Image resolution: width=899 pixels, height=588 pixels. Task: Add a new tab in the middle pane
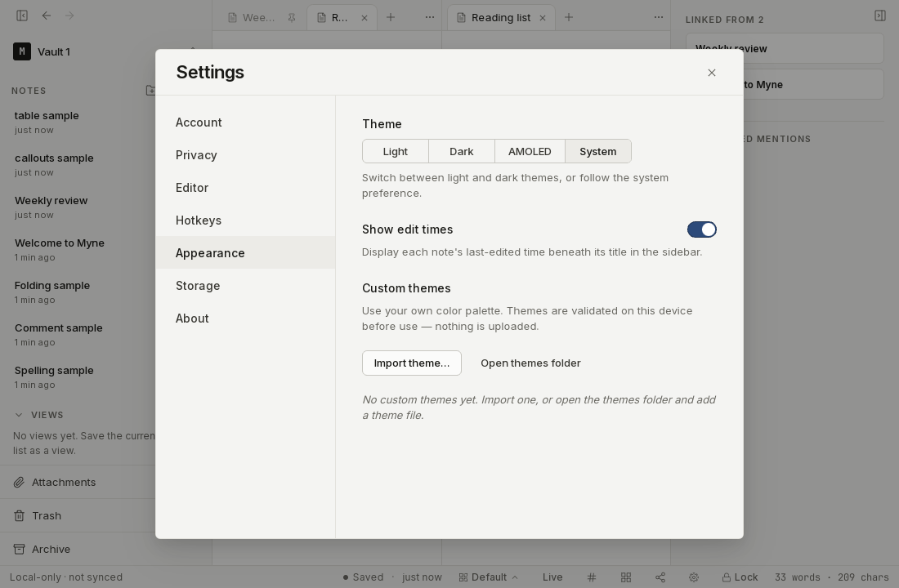coord(391,17)
